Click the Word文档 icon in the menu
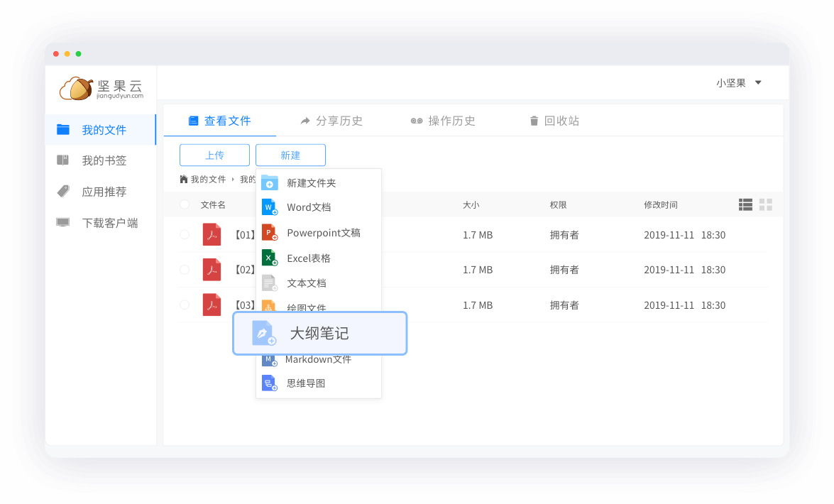This screenshot has height=504, width=834. [270, 207]
